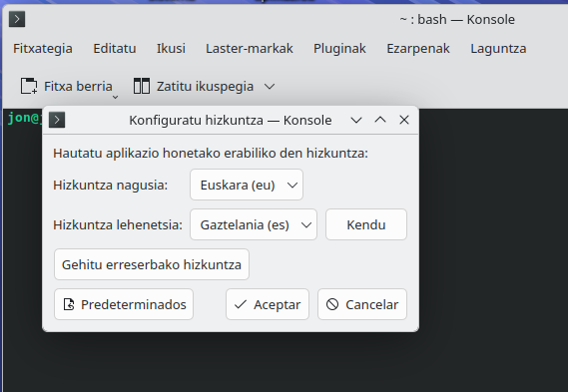Viewport: 568px width, 392px height.
Task: Open the Laguntza menu
Action: pos(498,49)
